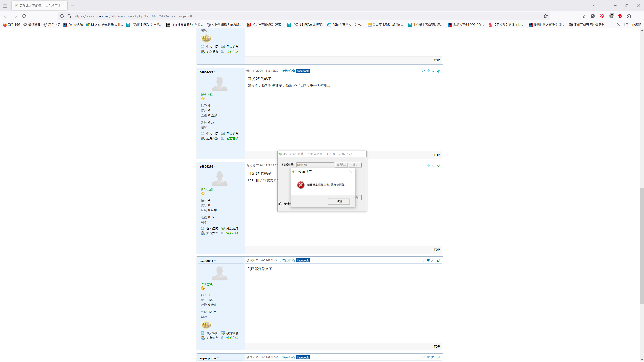
Task: Expand the aas60601 username dropdown arrow
Action: 215,261
